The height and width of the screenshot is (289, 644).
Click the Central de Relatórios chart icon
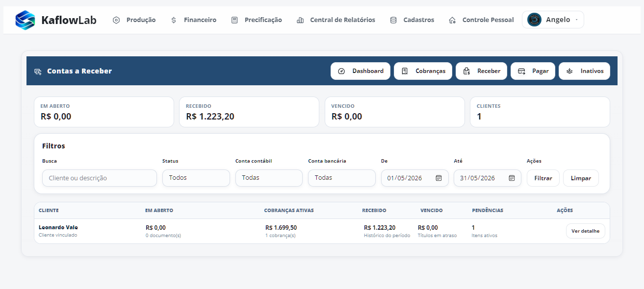coord(300,20)
